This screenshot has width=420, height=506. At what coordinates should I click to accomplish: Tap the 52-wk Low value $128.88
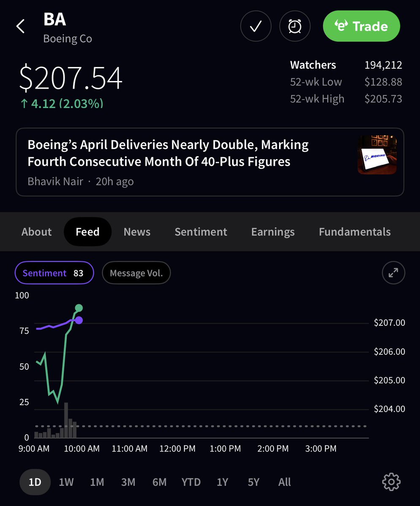point(383,82)
